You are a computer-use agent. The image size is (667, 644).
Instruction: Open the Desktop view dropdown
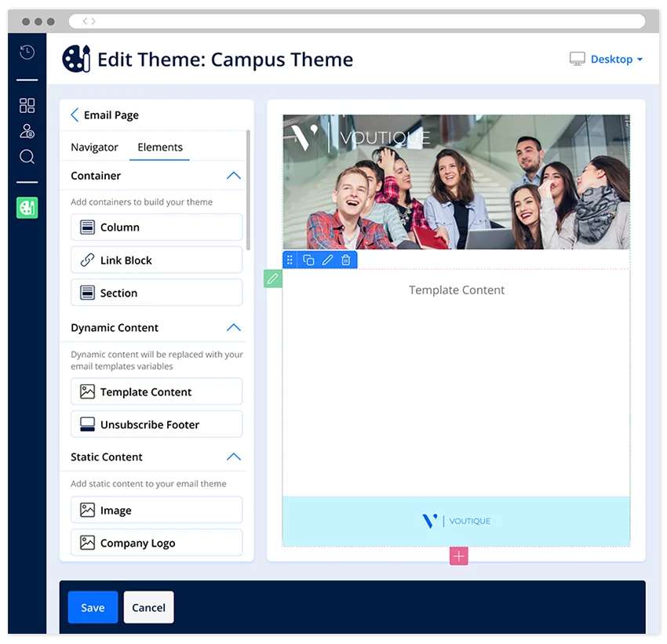616,59
